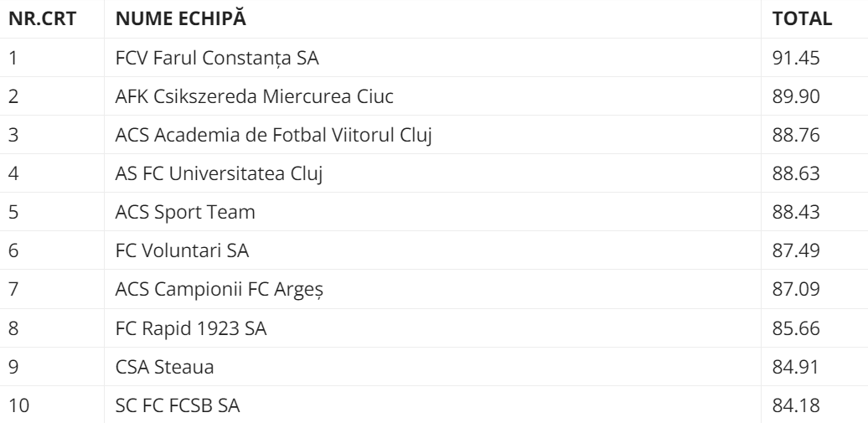
Task: Click the CSA Steaua team cell
Action: click(158, 367)
